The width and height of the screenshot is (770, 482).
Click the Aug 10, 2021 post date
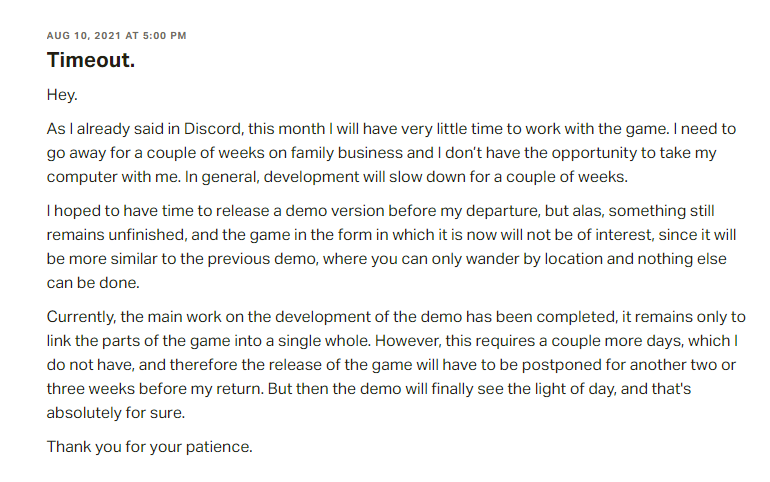tap(116, 36)
